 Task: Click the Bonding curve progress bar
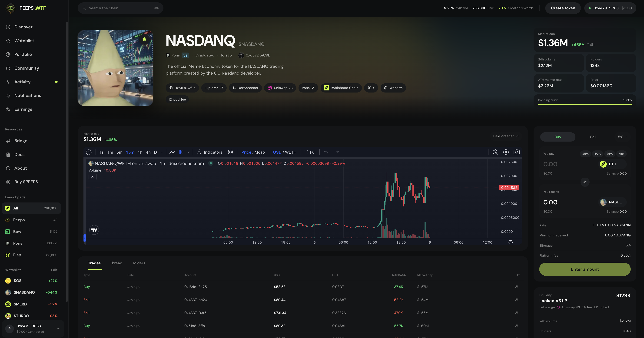tap(585, 105)
